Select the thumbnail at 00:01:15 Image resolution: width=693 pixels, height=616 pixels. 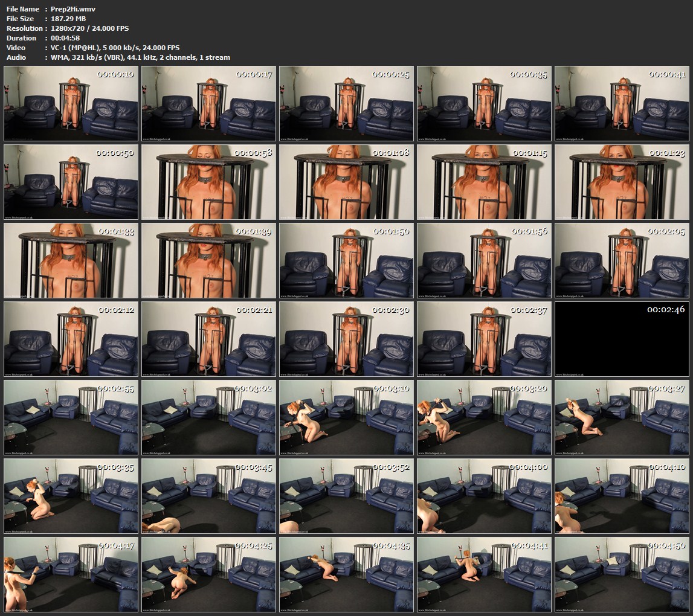(x=484, y=182)
